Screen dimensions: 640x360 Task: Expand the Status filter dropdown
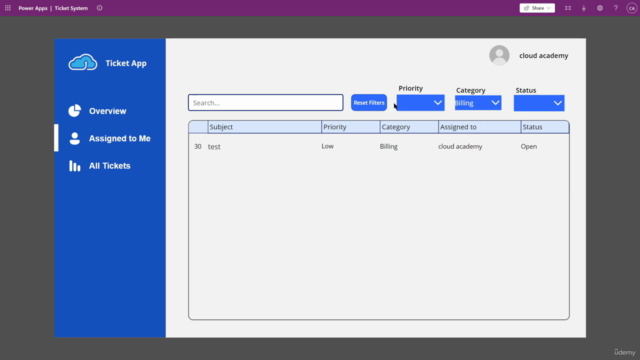pos(539,103)
